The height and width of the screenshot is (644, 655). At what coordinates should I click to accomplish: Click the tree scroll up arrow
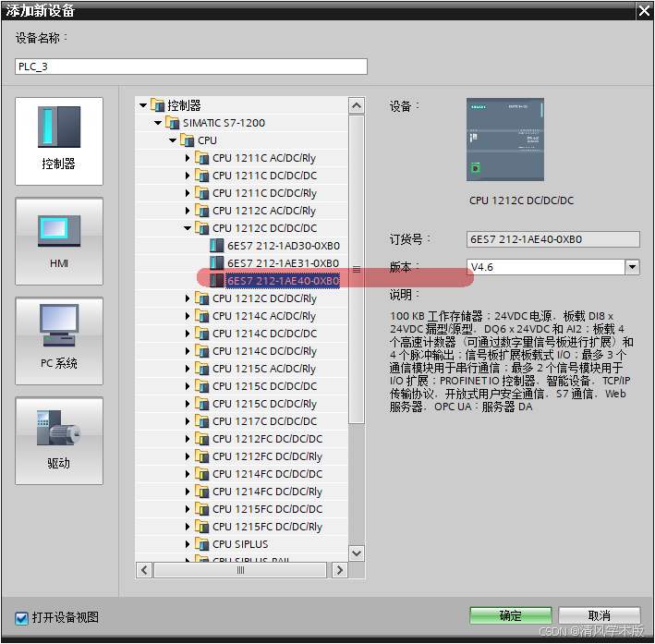(357, 105)
